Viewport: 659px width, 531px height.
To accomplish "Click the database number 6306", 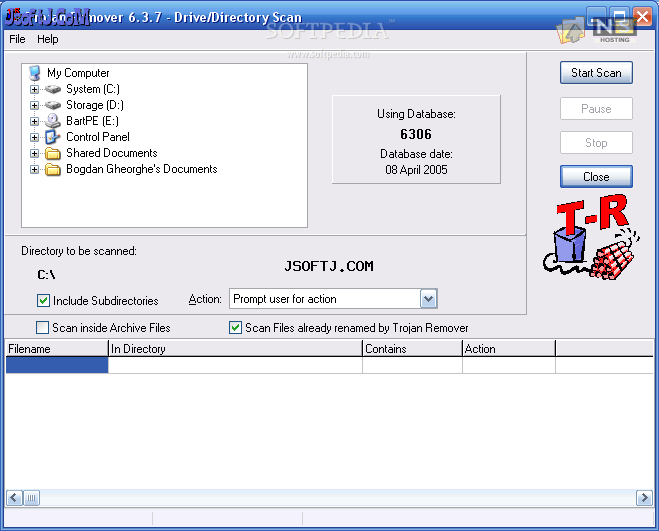I will pos(416,134).
